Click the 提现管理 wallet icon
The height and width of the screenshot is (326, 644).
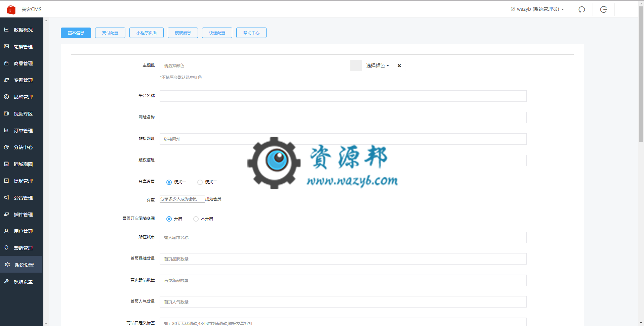pyautogui.click(x=6, y=181)
